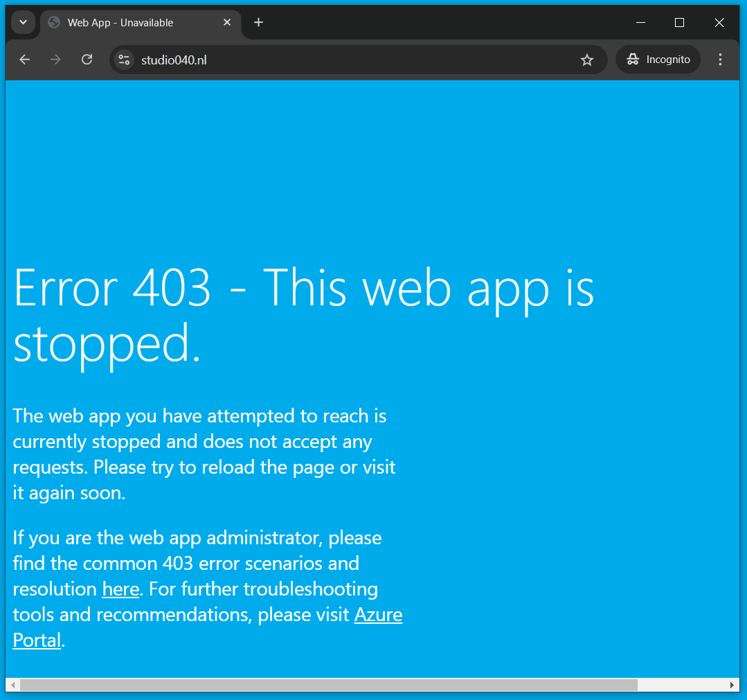Minimize the browser window
The height and width of the screenshot is (700, 747).
point(641,22)
